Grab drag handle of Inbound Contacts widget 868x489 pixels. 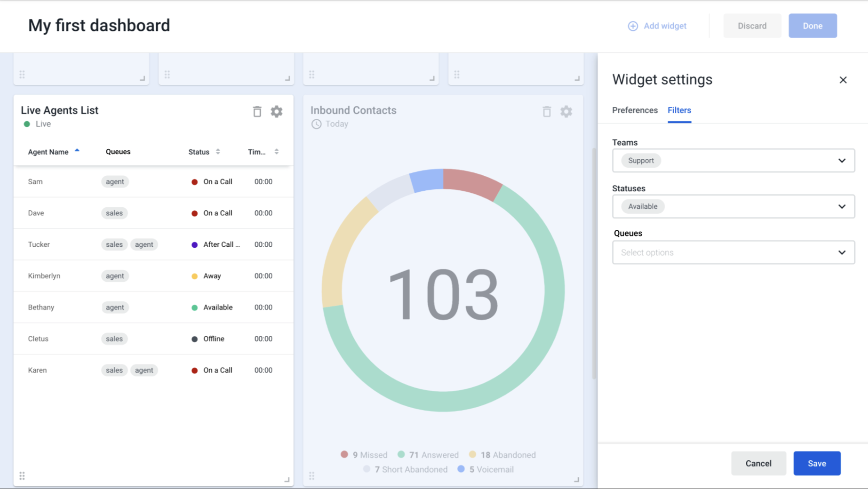click(x=312, y=476)
